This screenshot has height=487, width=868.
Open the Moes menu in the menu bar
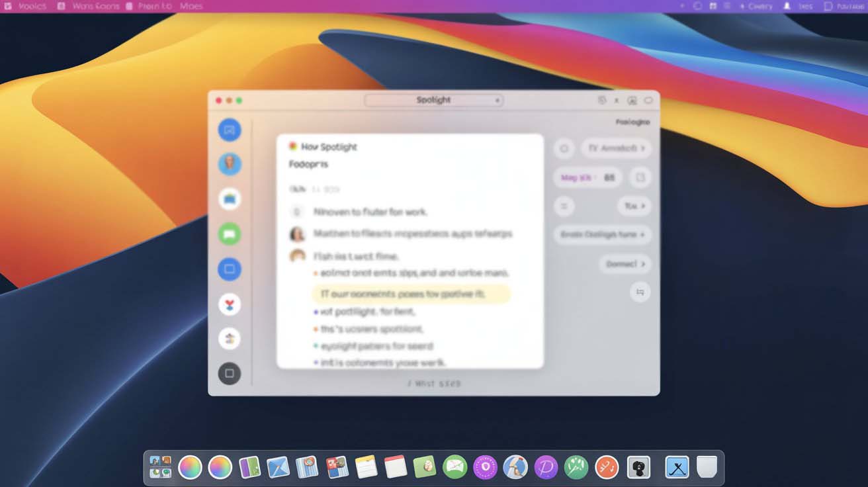pos(191,6)
